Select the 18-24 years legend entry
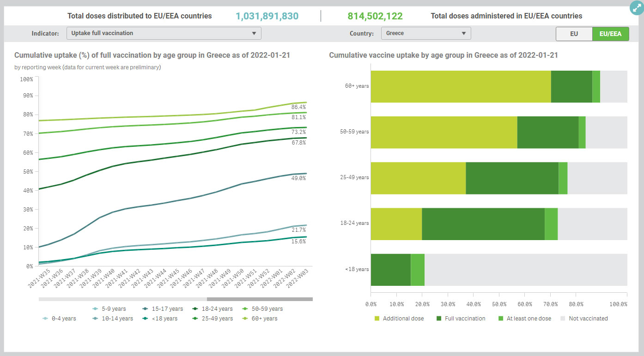The image size is (644, 356). (x=213, y=309)
